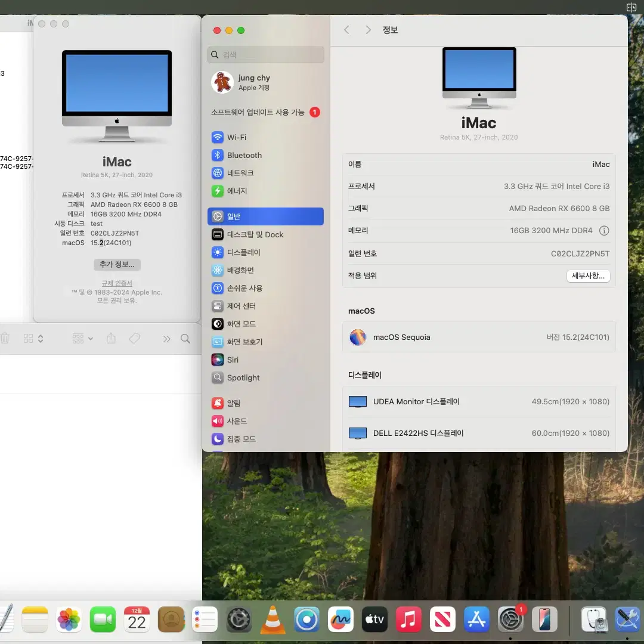Open iPhone Mirroring from the Dock
The height and width of the screenshot is (644, 644).
pyautogui.click(x=544, y=619)
